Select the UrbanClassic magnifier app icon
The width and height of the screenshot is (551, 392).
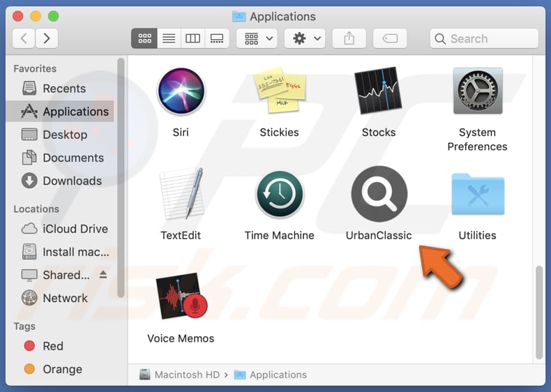coord(379,194)
